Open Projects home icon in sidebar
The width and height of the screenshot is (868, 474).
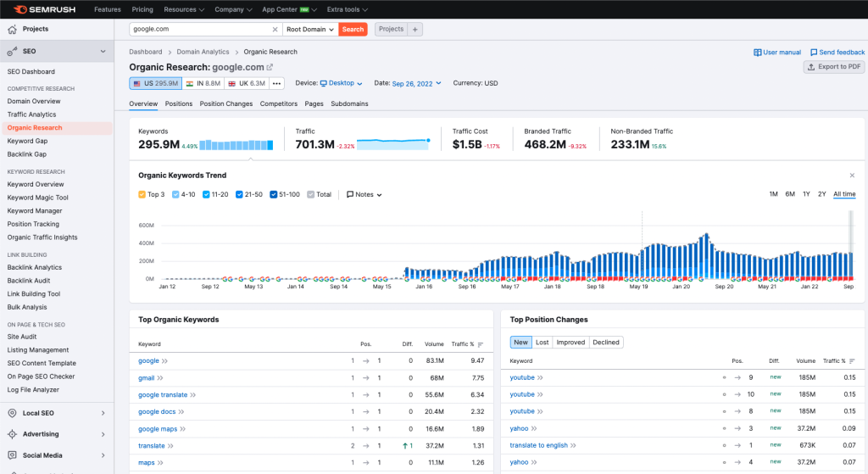coord(12,30)
